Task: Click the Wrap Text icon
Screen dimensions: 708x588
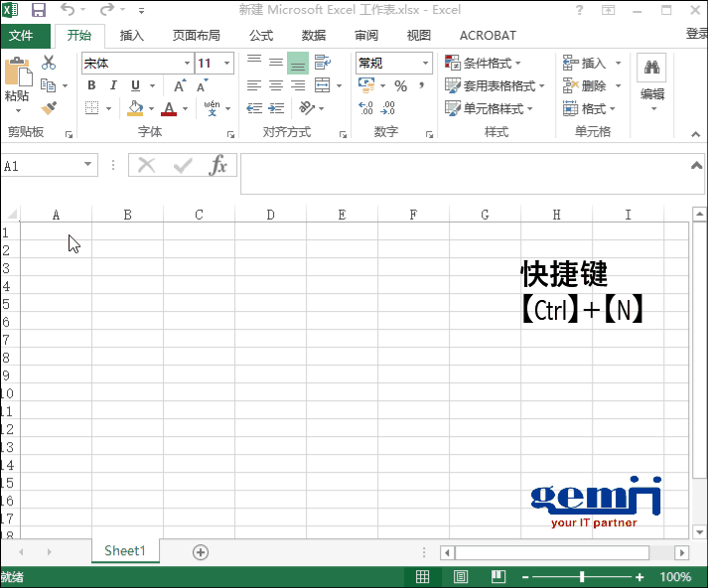Action: tap(322, 64)
